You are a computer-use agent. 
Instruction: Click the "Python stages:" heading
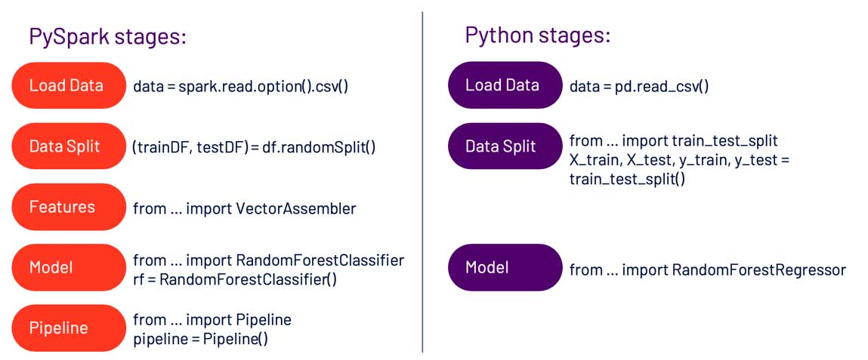[537, 35]
